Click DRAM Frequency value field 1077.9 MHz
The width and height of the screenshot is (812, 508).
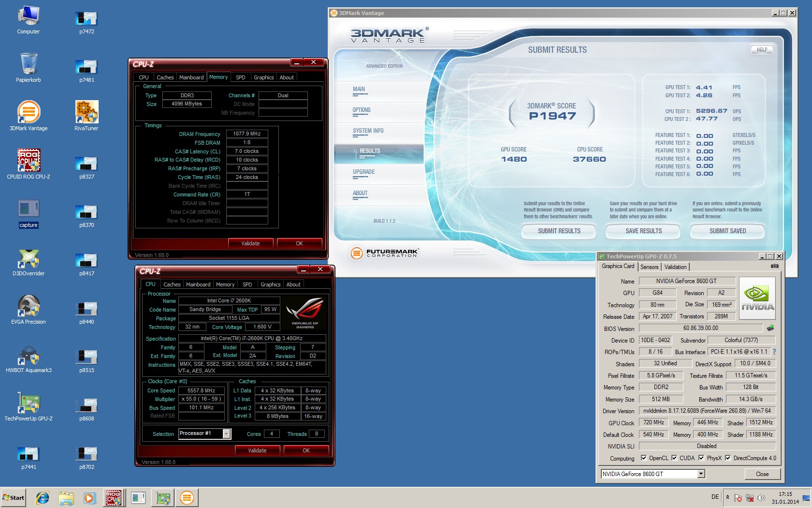coord(246,134)
